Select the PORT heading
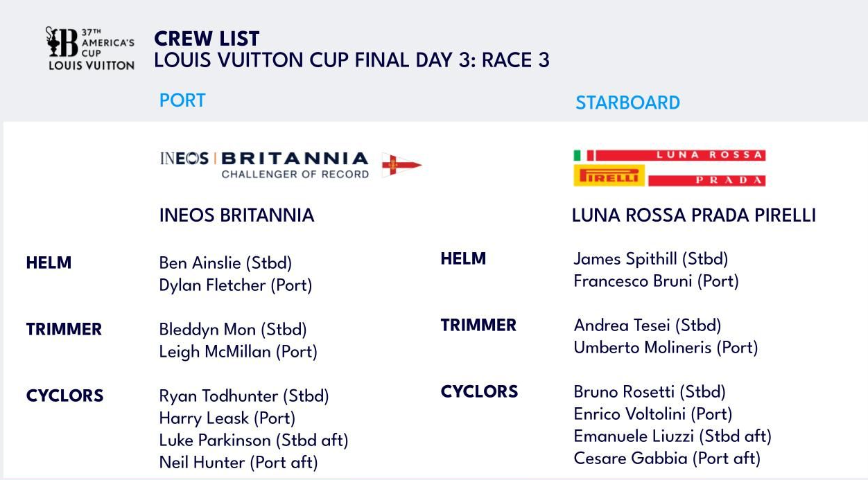Screen dimensions: 868x480 point(182,100)
